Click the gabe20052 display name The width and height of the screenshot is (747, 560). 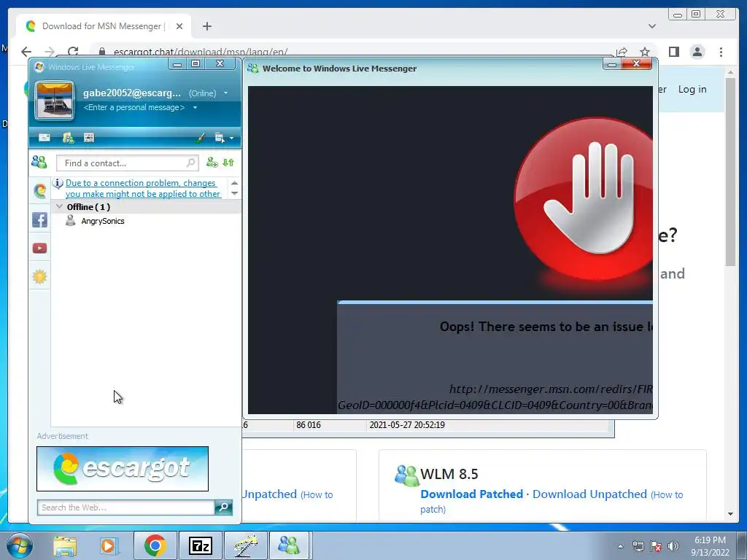(x=132, y=93)
